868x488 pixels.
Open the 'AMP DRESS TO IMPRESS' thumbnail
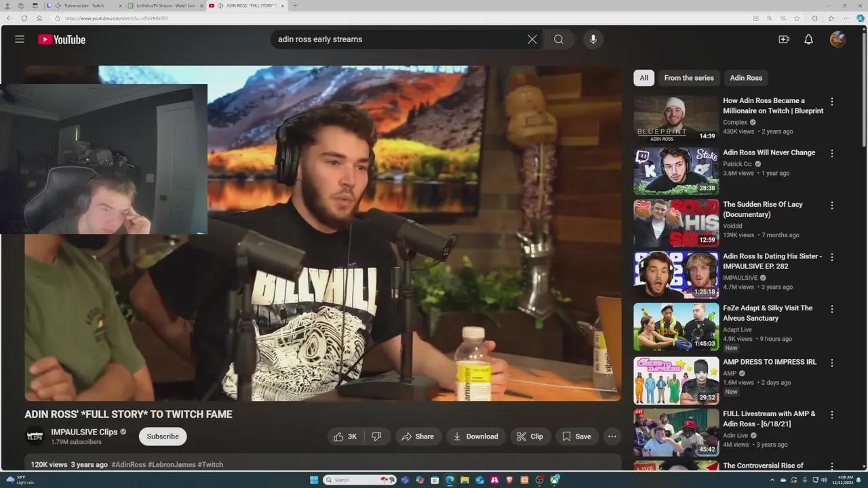[676, 381]
